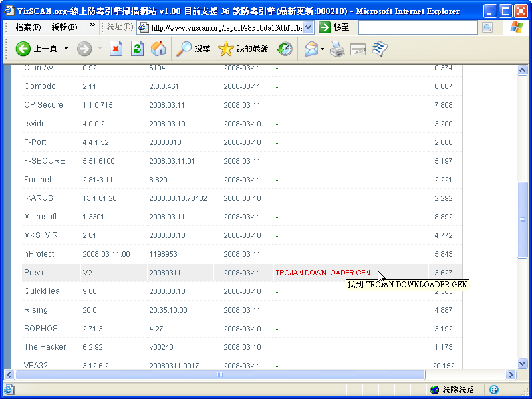Open the 編輯(E) Edit menu
The width and height of the screenshot is (532, 399).
(65, 27)
